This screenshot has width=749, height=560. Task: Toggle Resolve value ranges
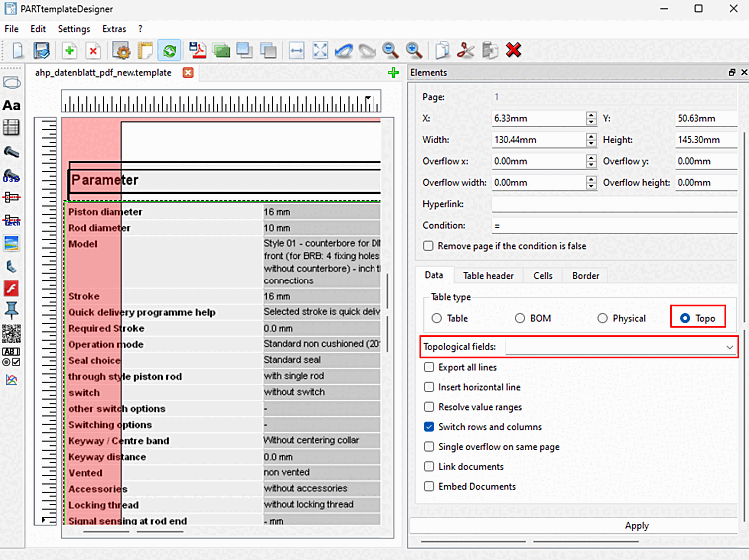point(429,407)
